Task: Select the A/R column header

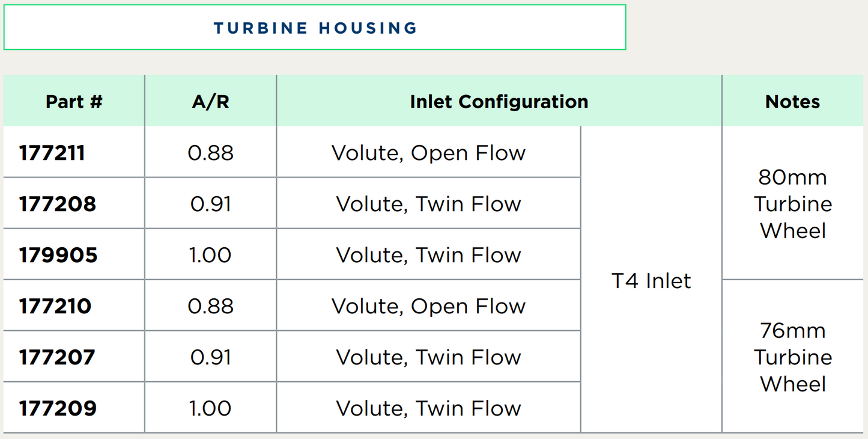Action: click(x=210, y=102)
